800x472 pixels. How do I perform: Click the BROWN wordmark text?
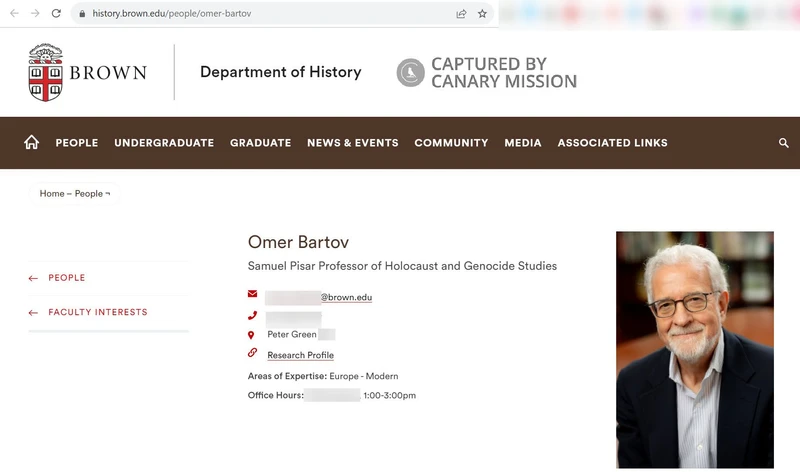[x=108, y=72]
